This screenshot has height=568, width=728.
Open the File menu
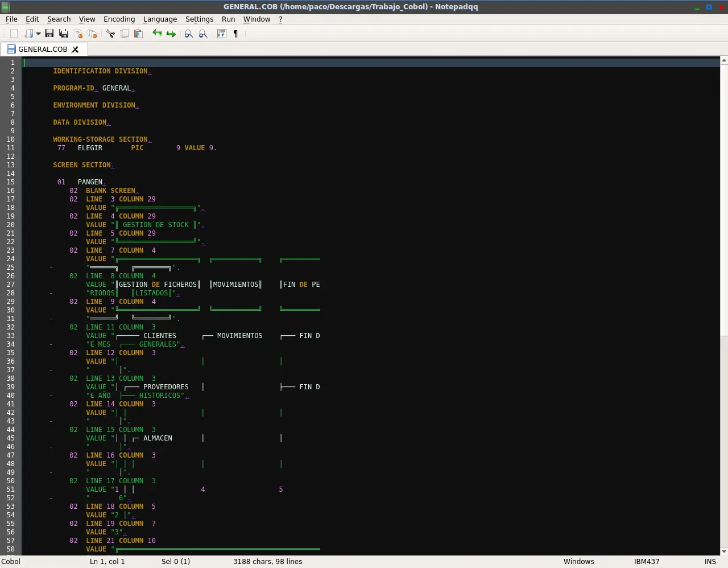(11, 19)
